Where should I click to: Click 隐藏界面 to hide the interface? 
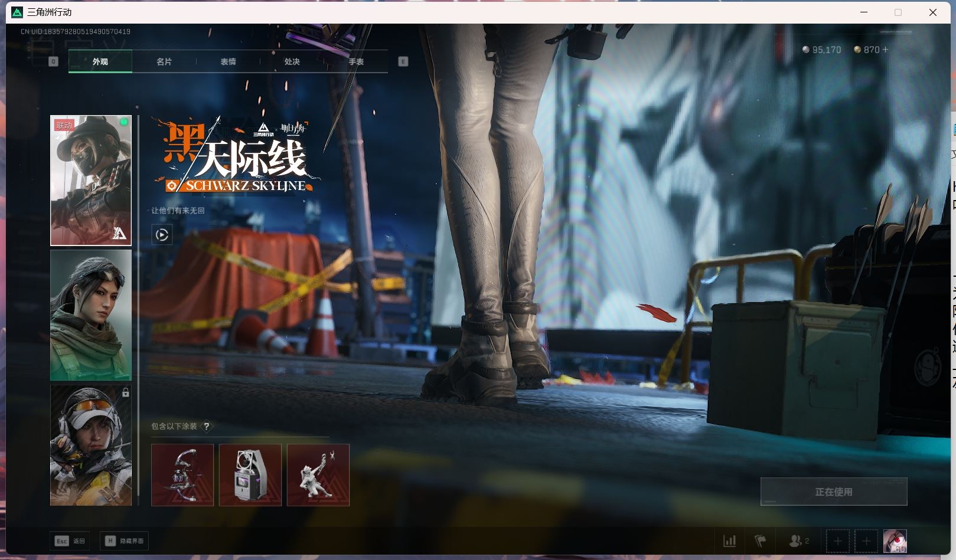[125, 541]
